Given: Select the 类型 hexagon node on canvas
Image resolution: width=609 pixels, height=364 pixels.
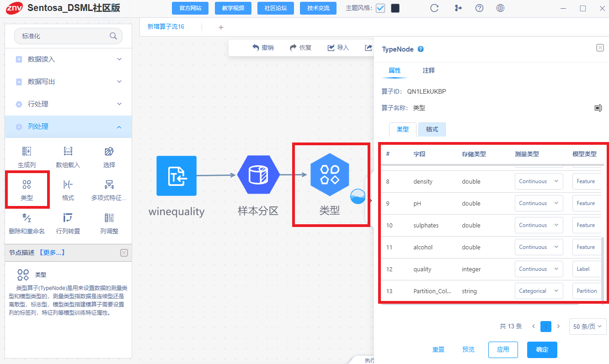Looking at the screenshot, I should coord(330,175).
